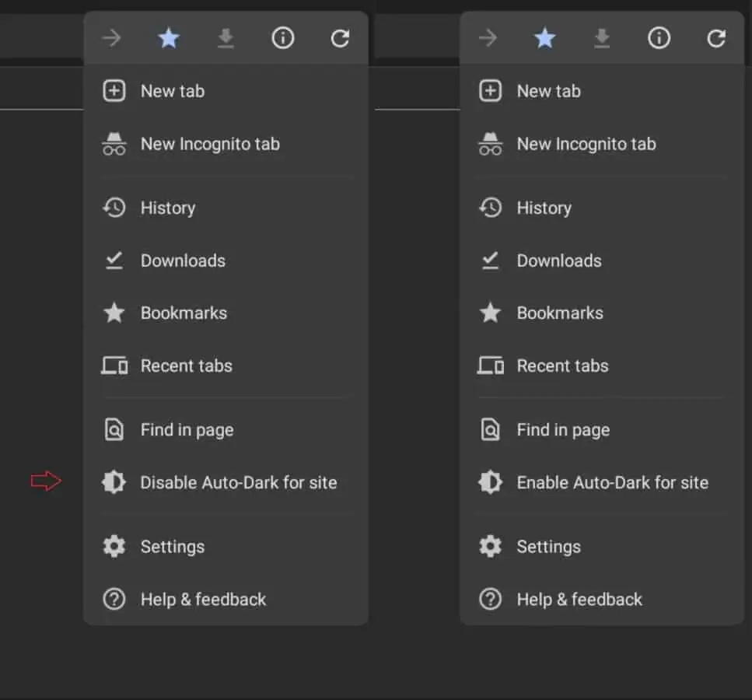
Task: Enable Auto-Dark for this site
Action: (x=612, y=482)
